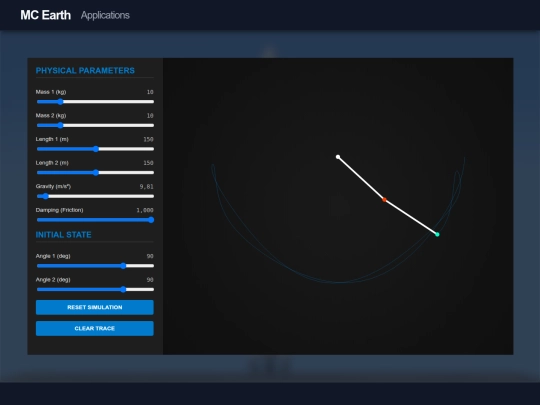Select the green end pendulum mass
The image size is (540, 405).
click(x=437, y=235)
